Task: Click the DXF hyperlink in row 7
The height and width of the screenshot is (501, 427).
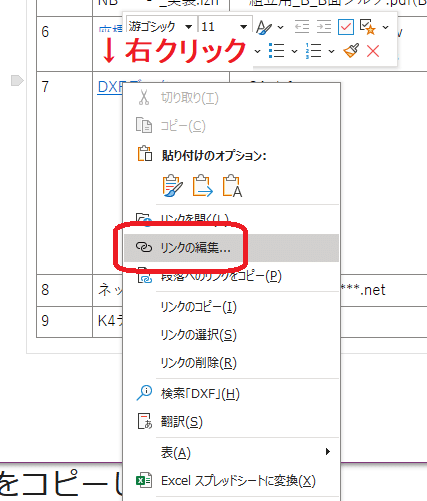Action: pos(110,87)
